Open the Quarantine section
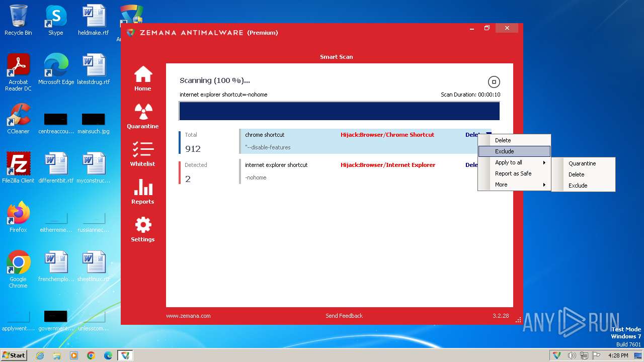Screen dimensions: 644x362 coord(143,116)
